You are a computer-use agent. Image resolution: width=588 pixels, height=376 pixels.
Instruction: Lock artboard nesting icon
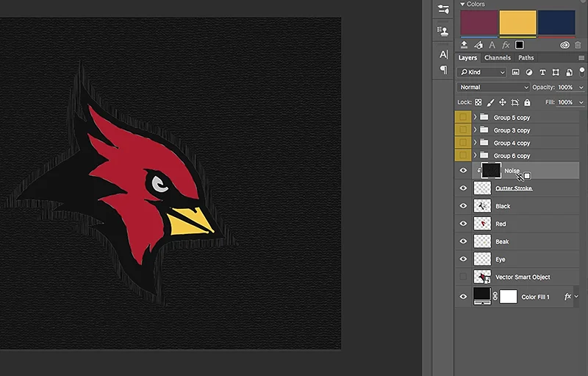[x=515, y=102]
